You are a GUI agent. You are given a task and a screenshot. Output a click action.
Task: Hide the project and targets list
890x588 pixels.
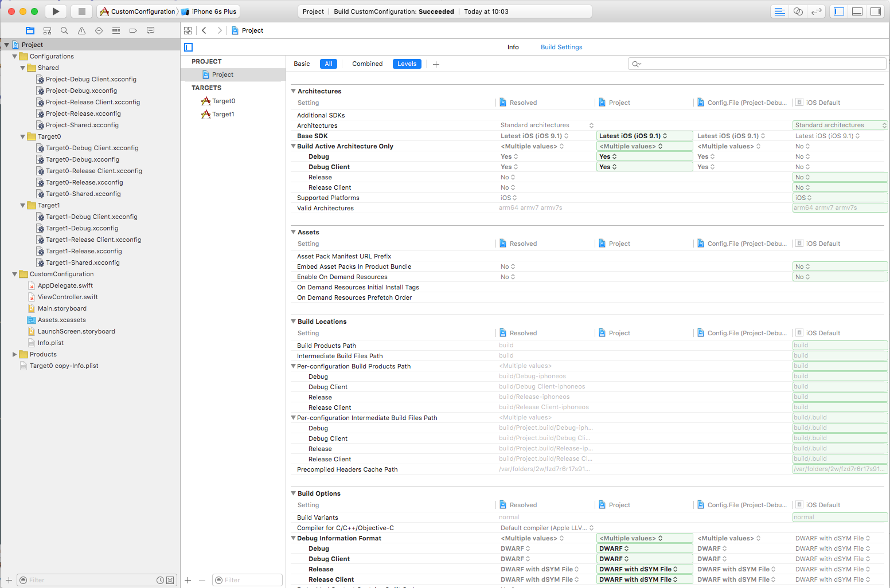point(189,48)
